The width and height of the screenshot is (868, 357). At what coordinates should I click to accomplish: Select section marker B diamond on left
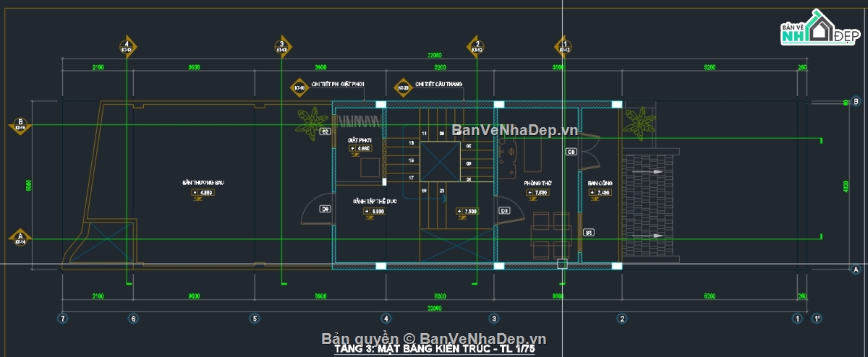tap(20, 125)
